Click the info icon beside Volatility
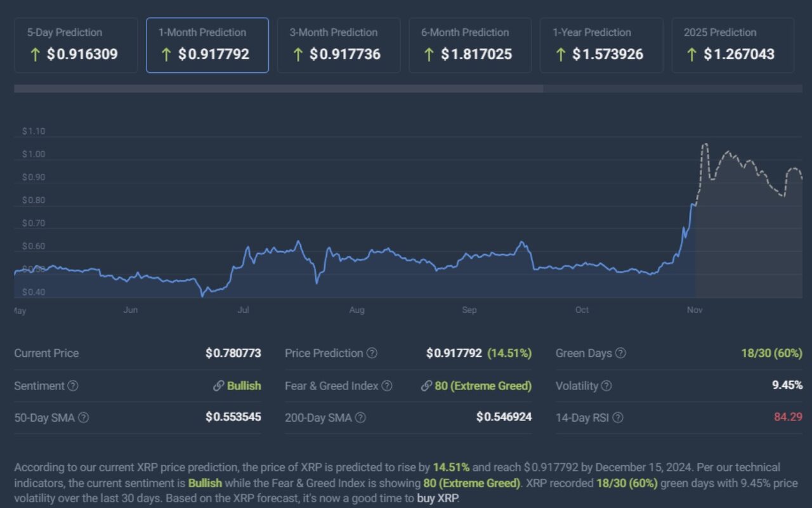This screenshot has width=812, height=508. pos(606,386)
